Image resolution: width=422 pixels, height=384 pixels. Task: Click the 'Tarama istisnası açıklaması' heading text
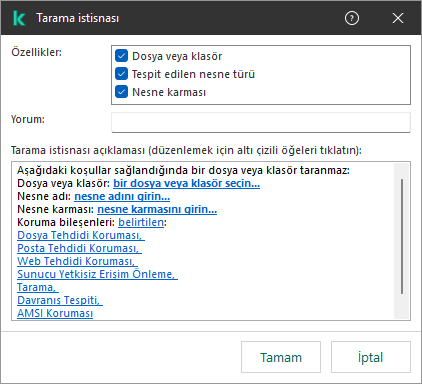click(78, 151)
